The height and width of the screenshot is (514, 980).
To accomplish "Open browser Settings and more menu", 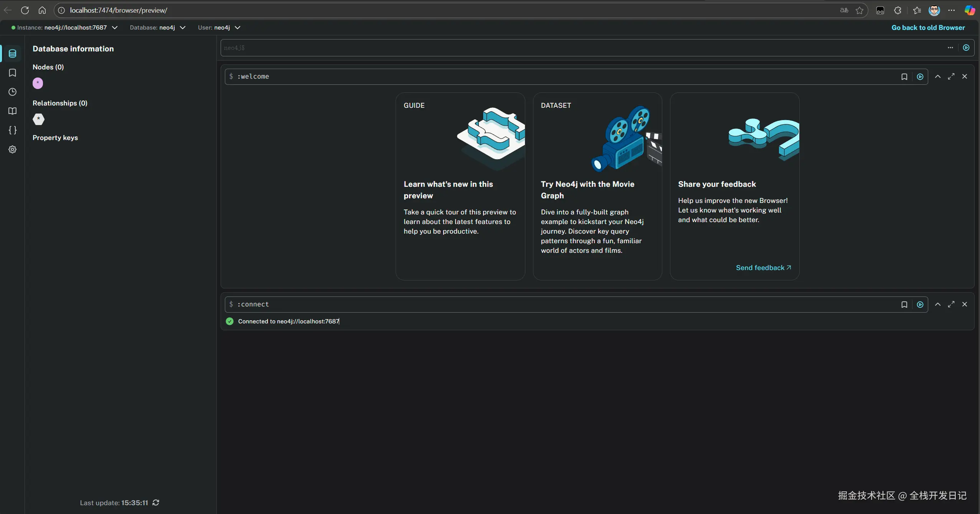I will click(952, 10).
